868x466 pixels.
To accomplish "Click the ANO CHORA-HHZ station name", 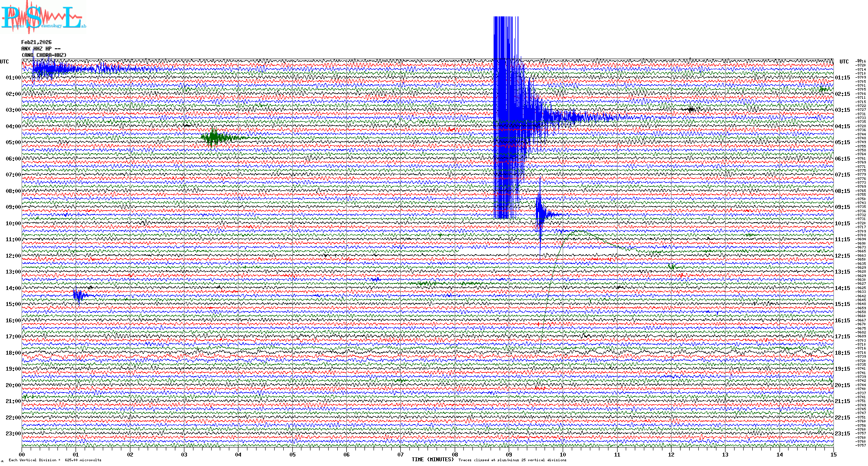I will 44,55.
